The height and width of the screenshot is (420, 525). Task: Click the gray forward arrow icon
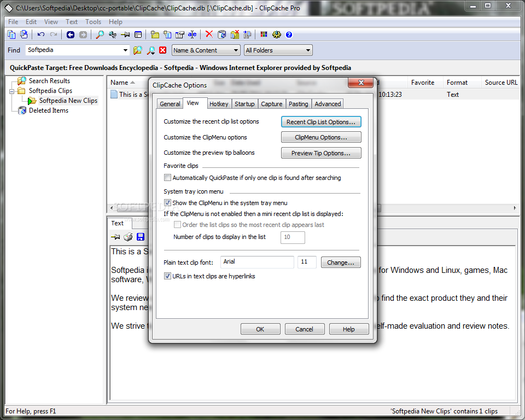[83, 34]
